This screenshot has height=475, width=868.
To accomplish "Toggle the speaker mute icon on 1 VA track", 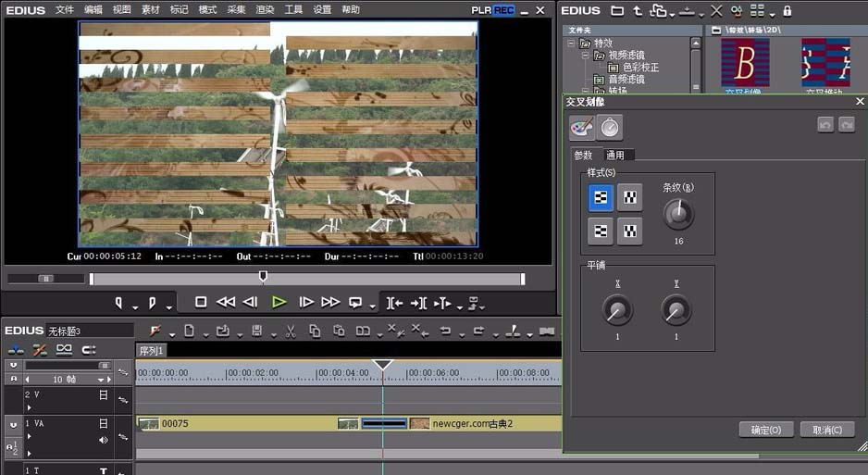I will 104,440.
